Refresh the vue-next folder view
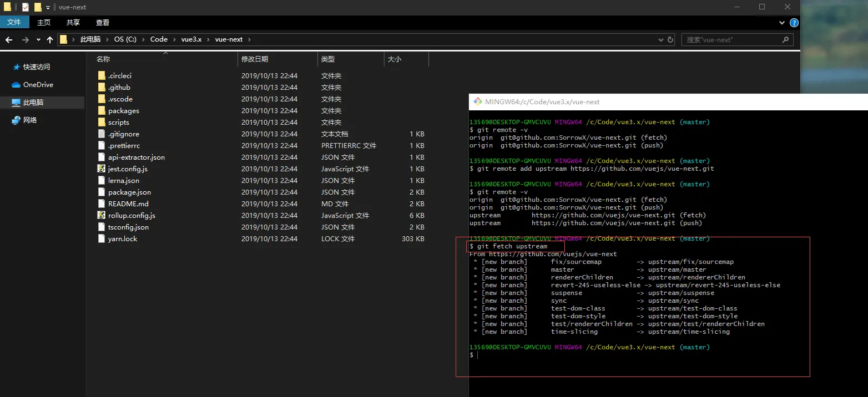 point(670,40)
